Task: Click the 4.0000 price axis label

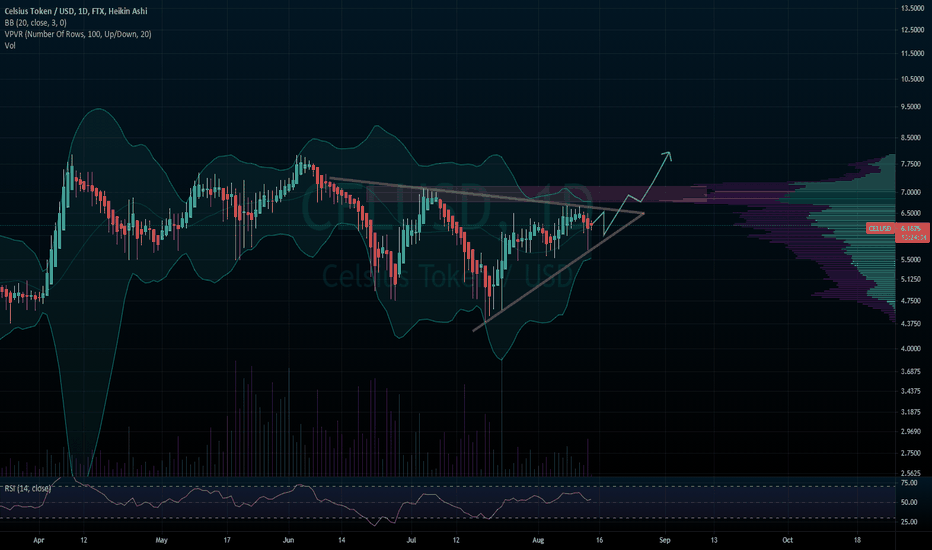Action: click(x=912, y=349)
